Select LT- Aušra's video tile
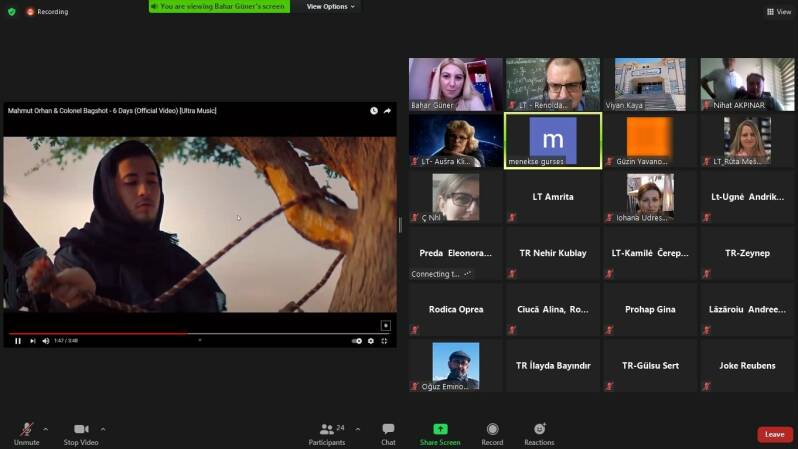This screenshot has width=798, height=449. click(x=455, y=141)
